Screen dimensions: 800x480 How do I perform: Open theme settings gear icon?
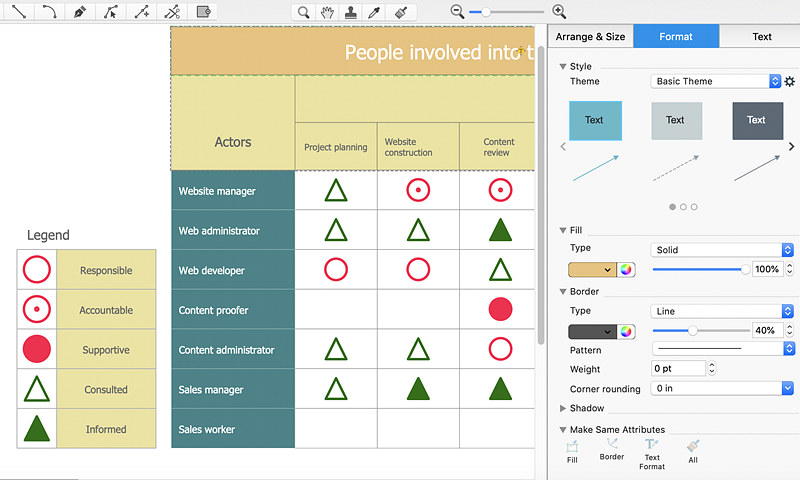click(x=789, y=81)
